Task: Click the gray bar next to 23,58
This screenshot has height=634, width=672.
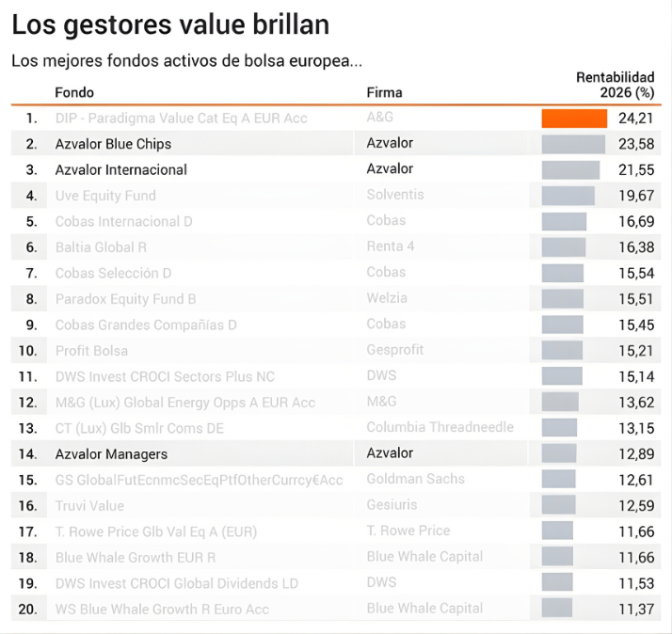Action: (573, 144)
